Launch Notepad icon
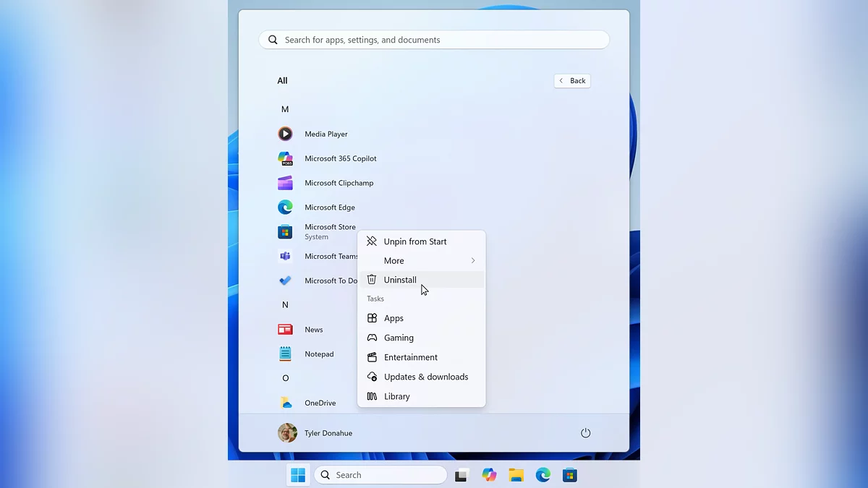Image resolution: width=868 pixels, height=488 pixels. coord(285,354)
